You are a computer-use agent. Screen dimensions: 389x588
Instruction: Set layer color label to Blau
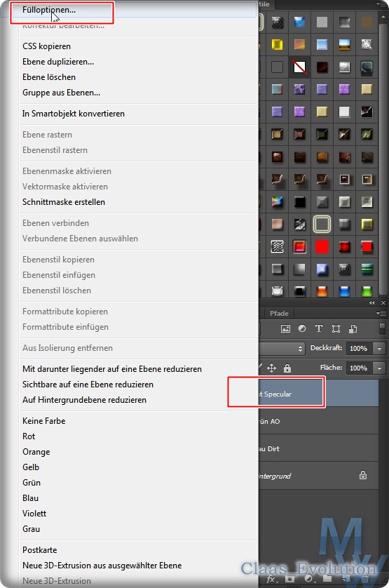(30, 498)
